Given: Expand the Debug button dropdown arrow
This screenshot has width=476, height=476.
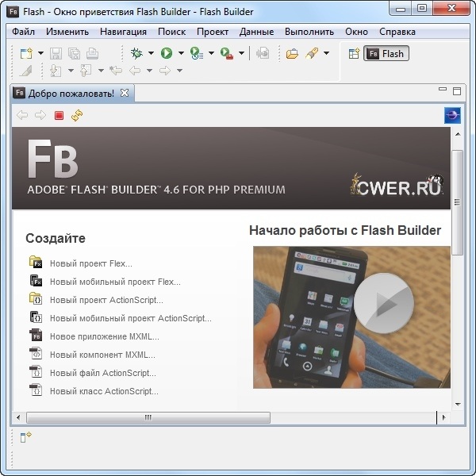Looking at the screenshot, I should pyautogui.click(x=151, y=54).
